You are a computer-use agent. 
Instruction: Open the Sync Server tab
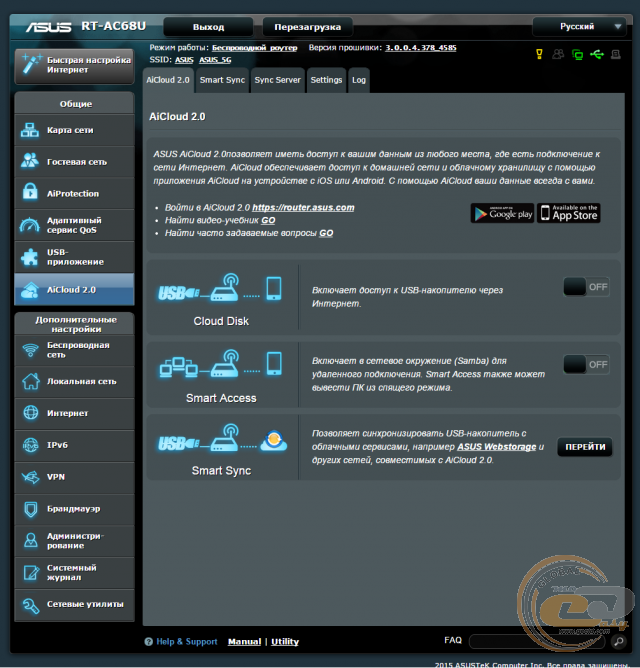point(277,80)
